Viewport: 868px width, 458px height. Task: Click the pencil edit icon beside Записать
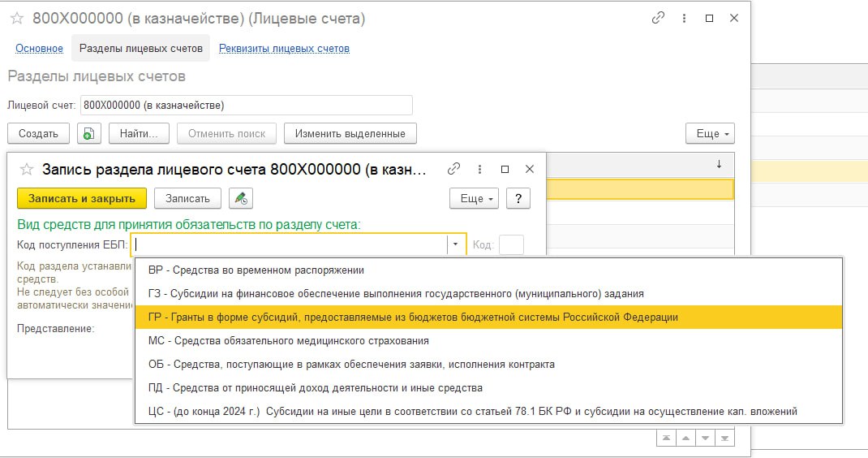point(241,198)
